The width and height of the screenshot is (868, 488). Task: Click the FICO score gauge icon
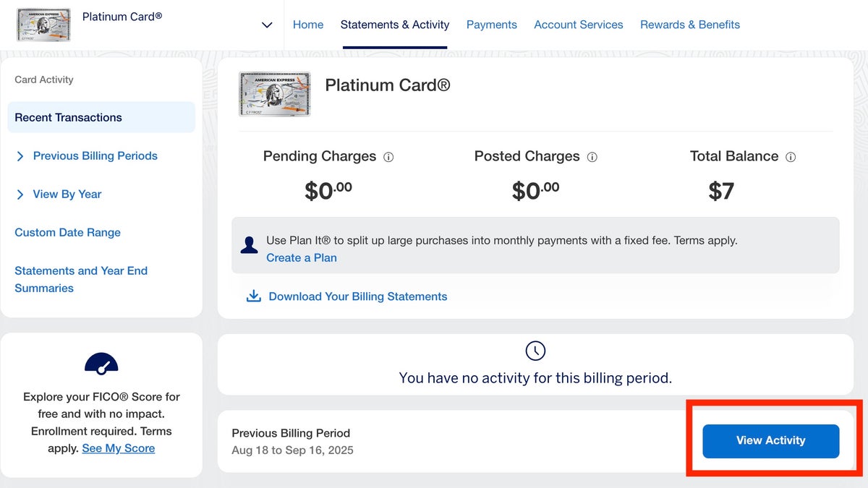(x=101, y=364)
